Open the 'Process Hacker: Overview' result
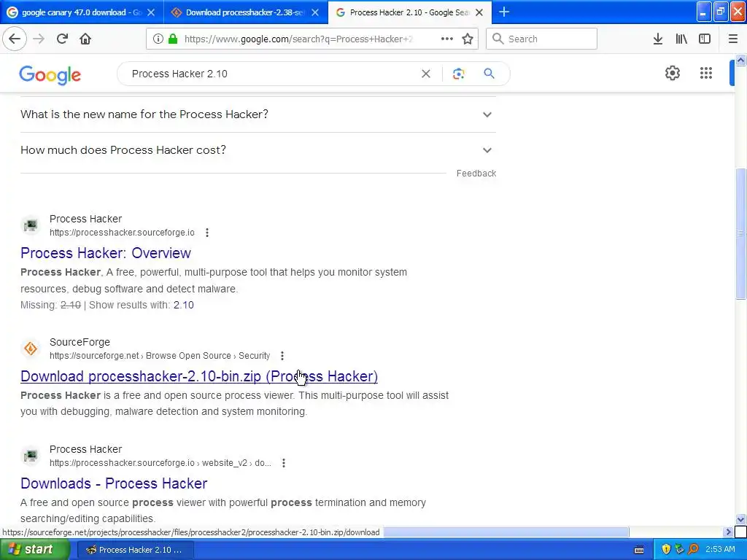Viewport: 747px width, 560px height. [106, 253]
